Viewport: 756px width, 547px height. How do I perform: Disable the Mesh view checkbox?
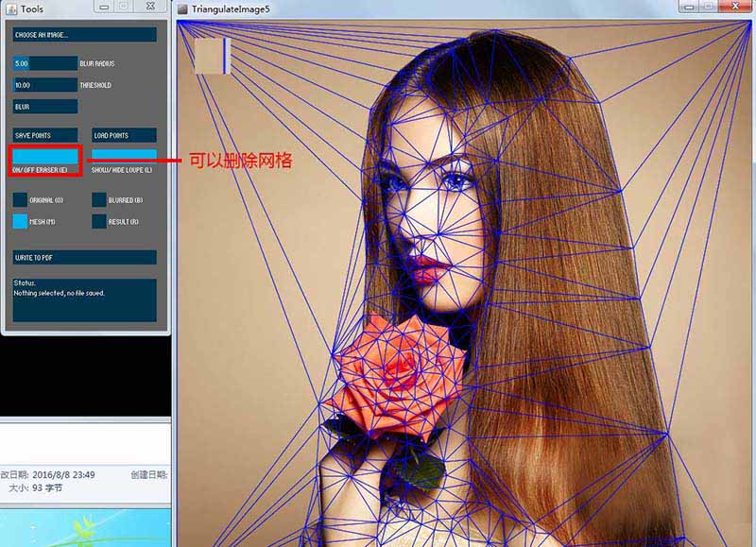20,221
